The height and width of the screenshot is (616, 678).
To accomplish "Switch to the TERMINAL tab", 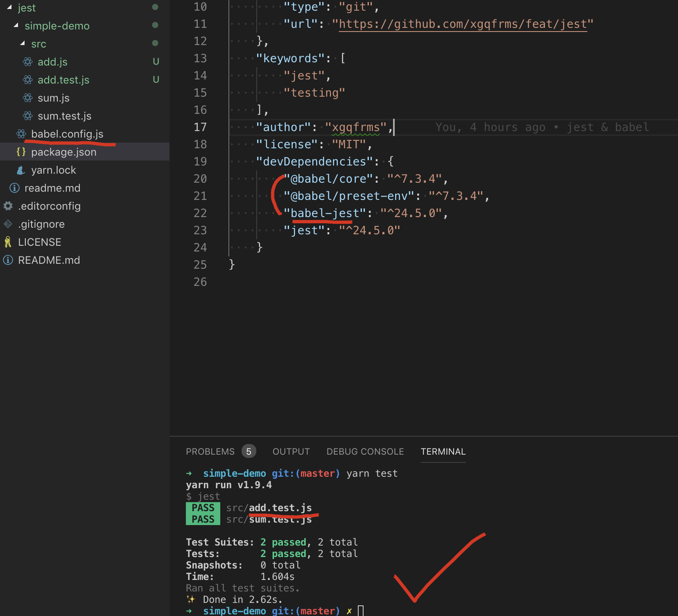I will 443,451.
